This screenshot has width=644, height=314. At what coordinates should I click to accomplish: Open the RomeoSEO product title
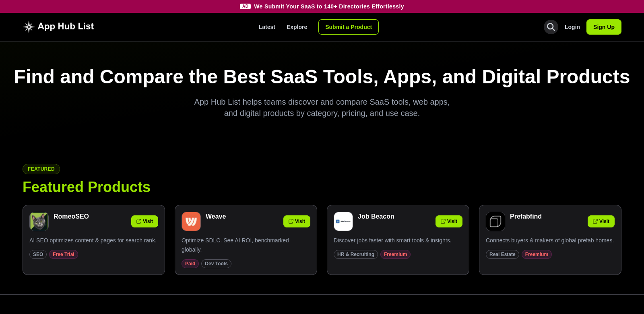pyautogui.click(x=71, y=217)
